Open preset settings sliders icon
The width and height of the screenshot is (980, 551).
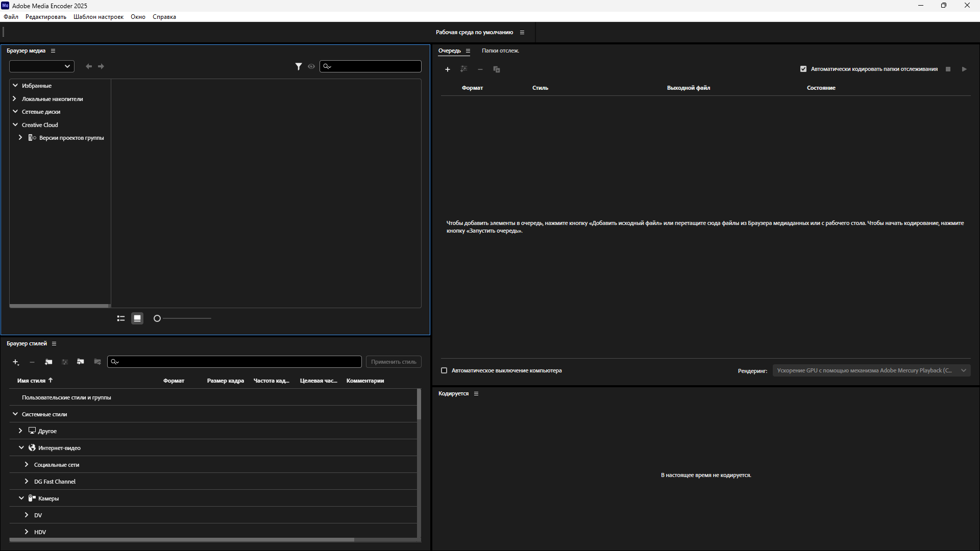pos(65,362)
